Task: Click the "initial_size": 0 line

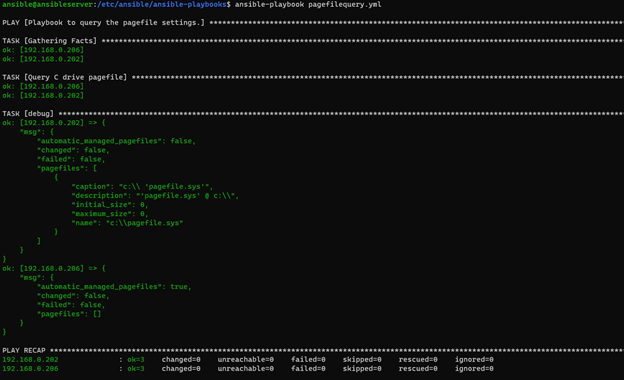Action: [110, 205]
